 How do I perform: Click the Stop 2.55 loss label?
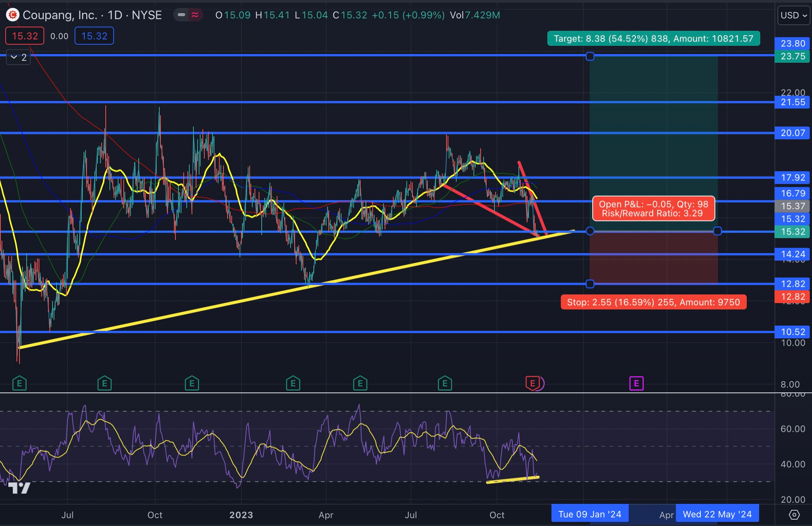click(653, 302)
